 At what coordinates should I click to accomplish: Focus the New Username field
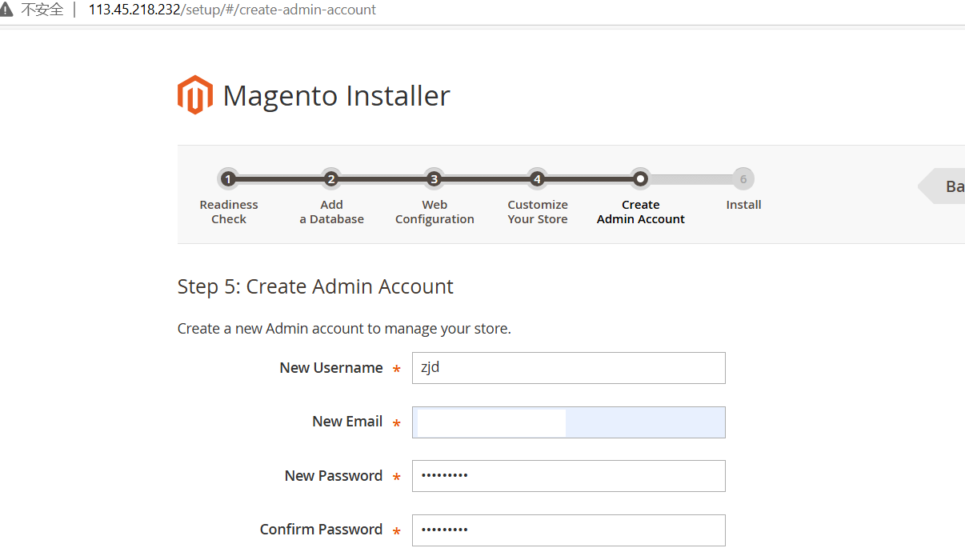(x=568, y=368)
